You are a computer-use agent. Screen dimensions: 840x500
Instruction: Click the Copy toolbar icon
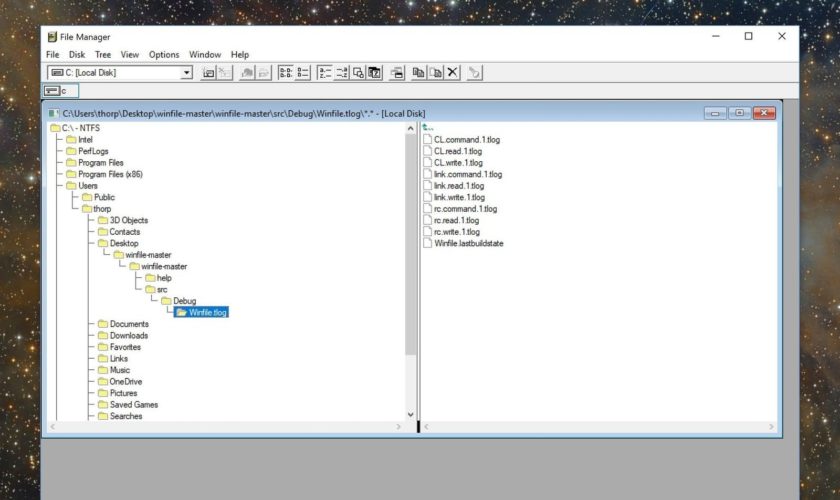click(x=419, y=73)
